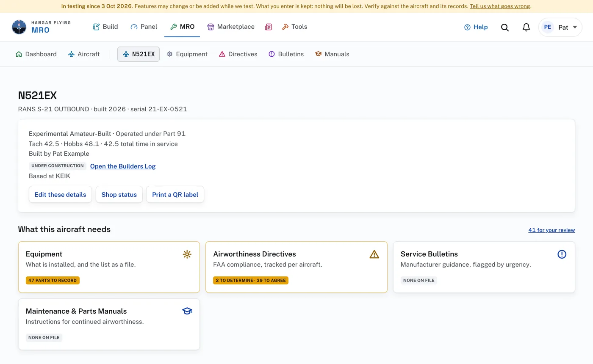The height and width of the screenshot is (364, 593).
Task: Click Edit these details button
Action: pyautogui.click(x=60, y=195)
